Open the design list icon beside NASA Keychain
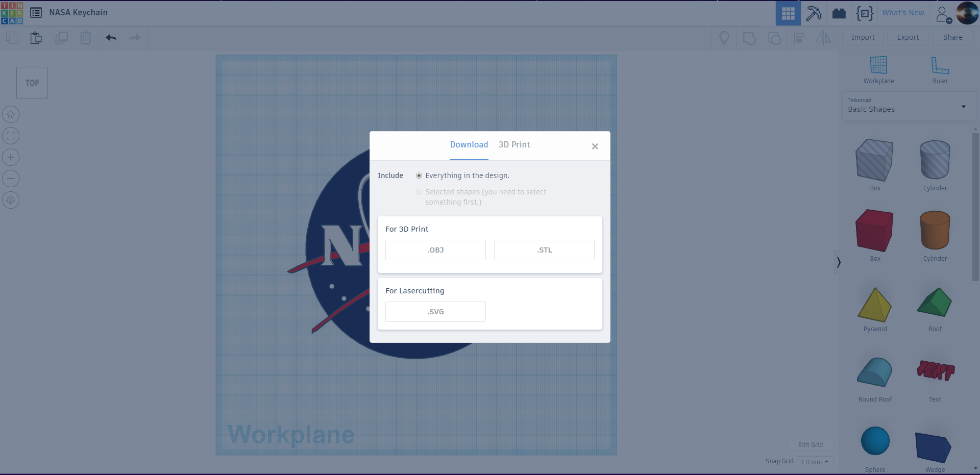This screenshot has width=980, height=475. [x=36, y=13]
